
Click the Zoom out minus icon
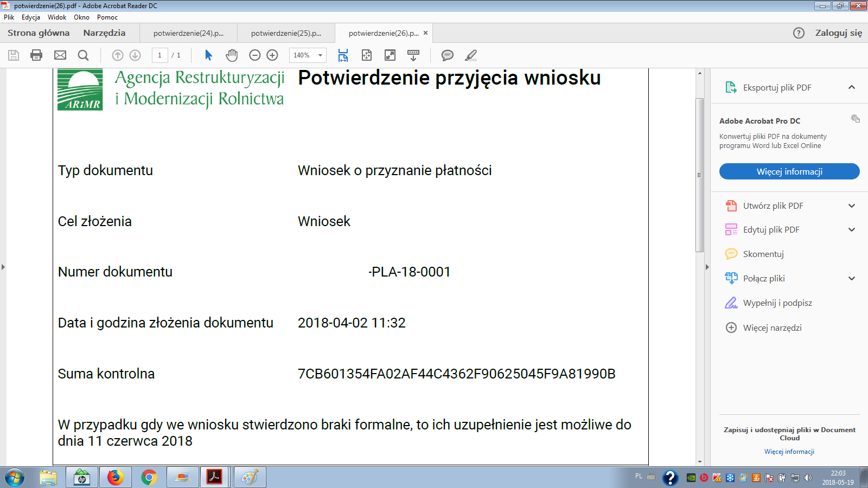pyautogui.click(x=254, y=55)
